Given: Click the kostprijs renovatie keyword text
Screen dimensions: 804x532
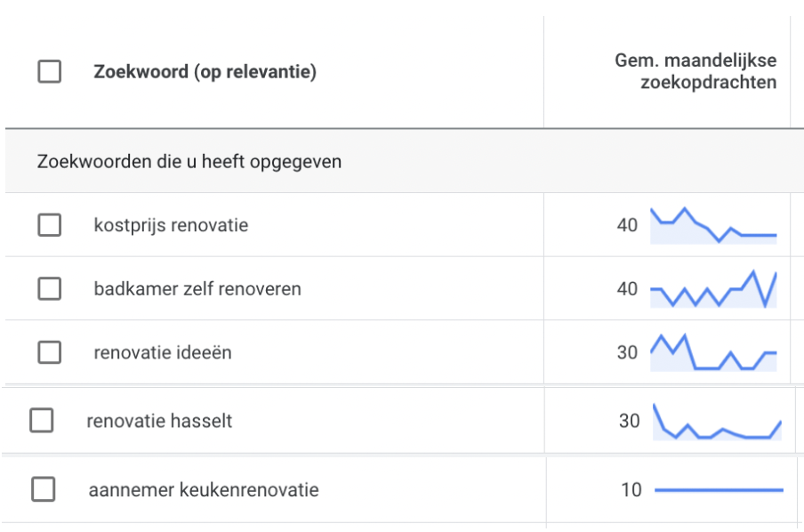Looking at the screenshot, I should 171,225.
